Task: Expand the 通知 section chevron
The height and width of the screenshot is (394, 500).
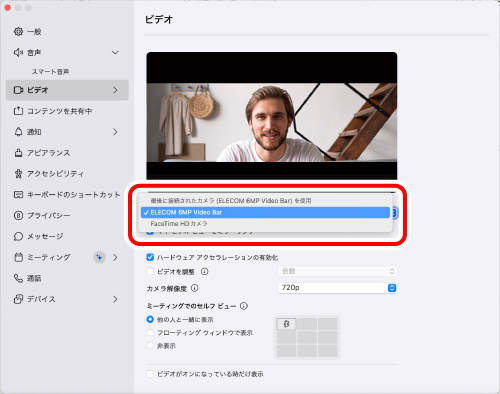Action: pyautogui.click(x=115, y=132)
